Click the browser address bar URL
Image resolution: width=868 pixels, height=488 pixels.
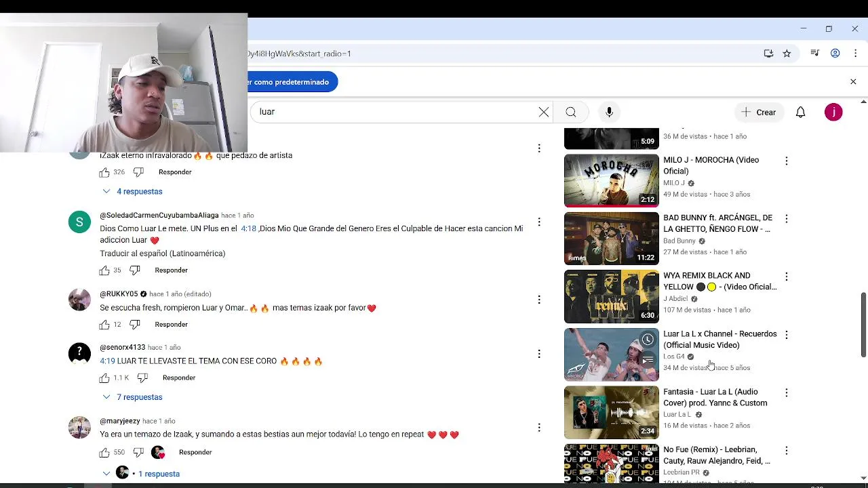pyautogui.click(x=299, y=54)
